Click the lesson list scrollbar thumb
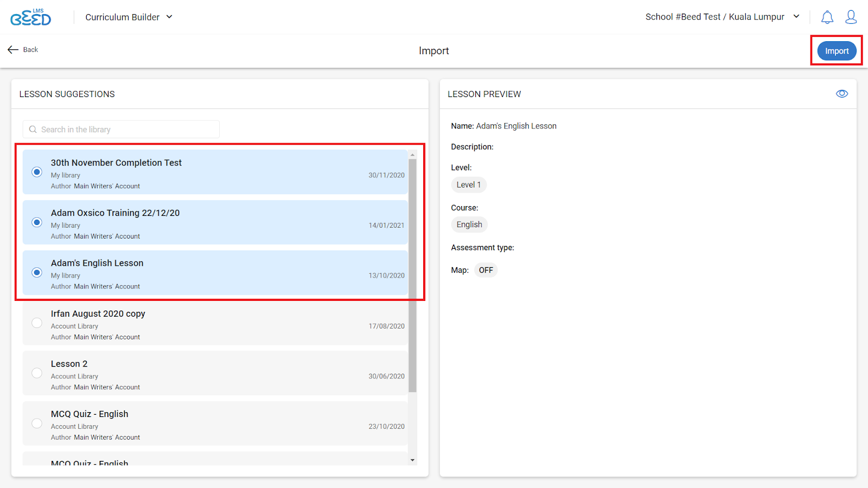Viewport: 868px width, 488px height. pyautogui.click(x=412, y=275)
